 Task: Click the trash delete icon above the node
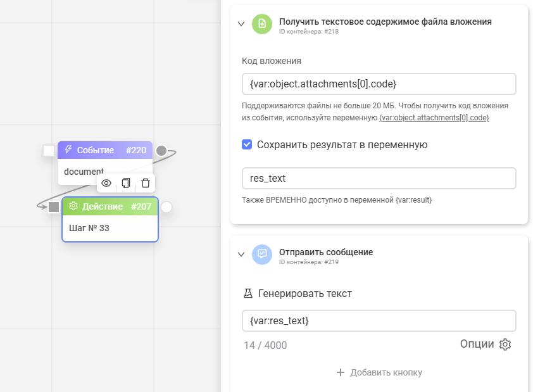point(146,183)
